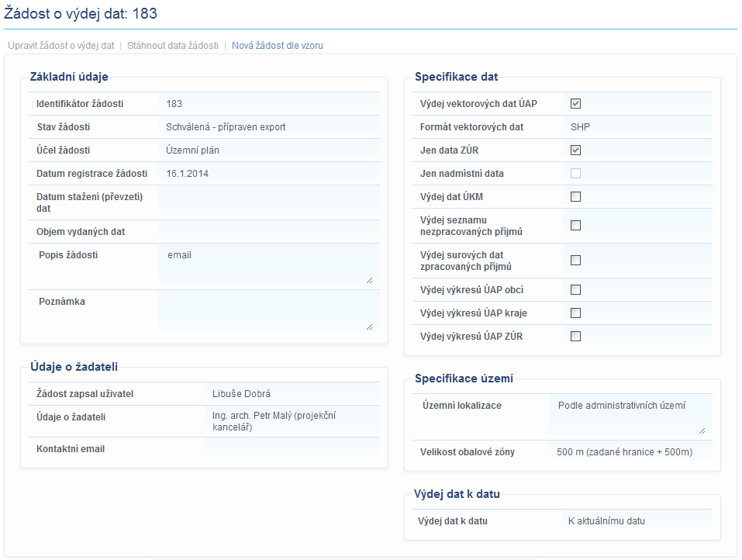Click 'Stáhnout data žádosti' link
The image size is (742, 560).
(x=172, y=46)
